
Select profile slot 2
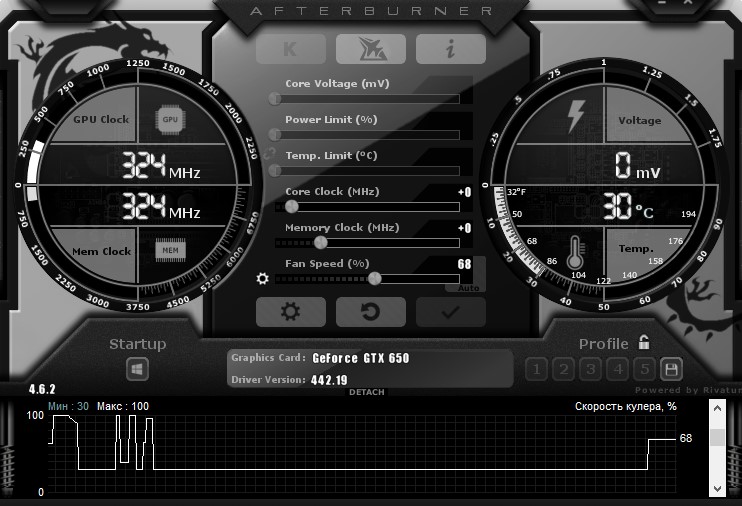[563, 369]
